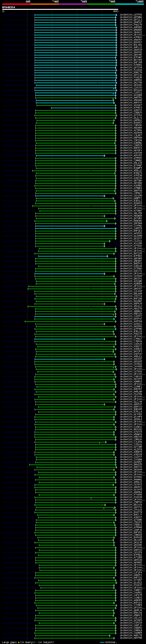Image resolution: width=146 pixels, height=644 pixels.
Task: Select UniRef100_A5DL22 label
Action: 131,170
